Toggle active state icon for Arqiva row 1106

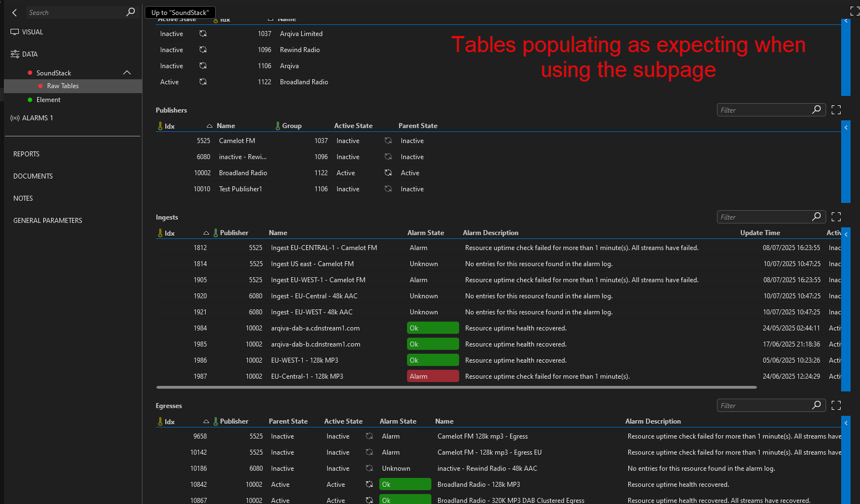(203, 66)
